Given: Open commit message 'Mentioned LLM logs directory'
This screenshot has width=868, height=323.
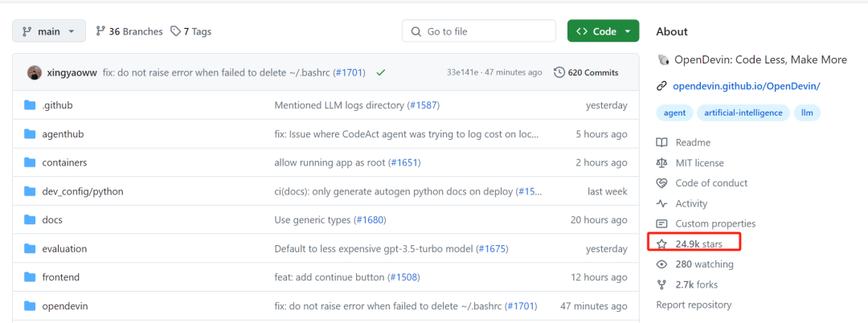Looking at the screenshot, I should click(339, 105).
